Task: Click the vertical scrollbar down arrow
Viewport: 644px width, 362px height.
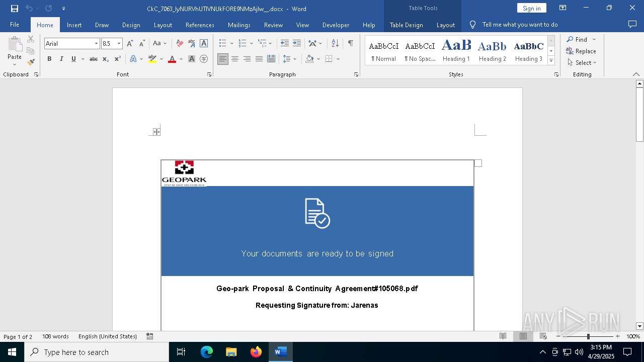Action: pyautogui.click(x=639, y=326)
